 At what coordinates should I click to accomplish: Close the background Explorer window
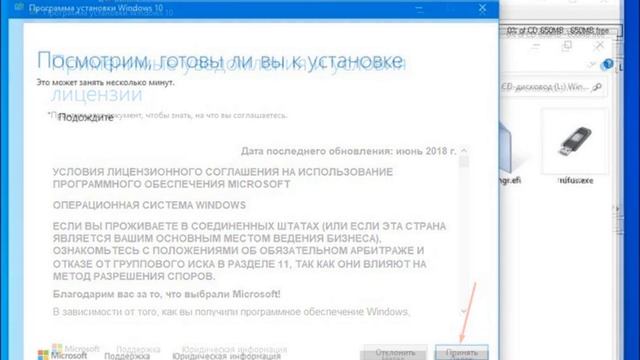coord(599,45)
